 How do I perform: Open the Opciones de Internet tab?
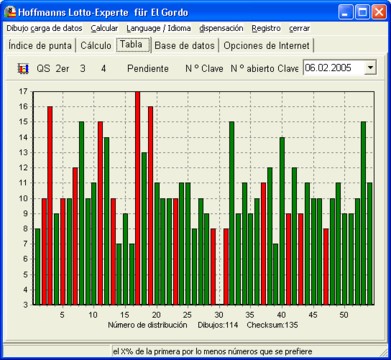point(266,46)
